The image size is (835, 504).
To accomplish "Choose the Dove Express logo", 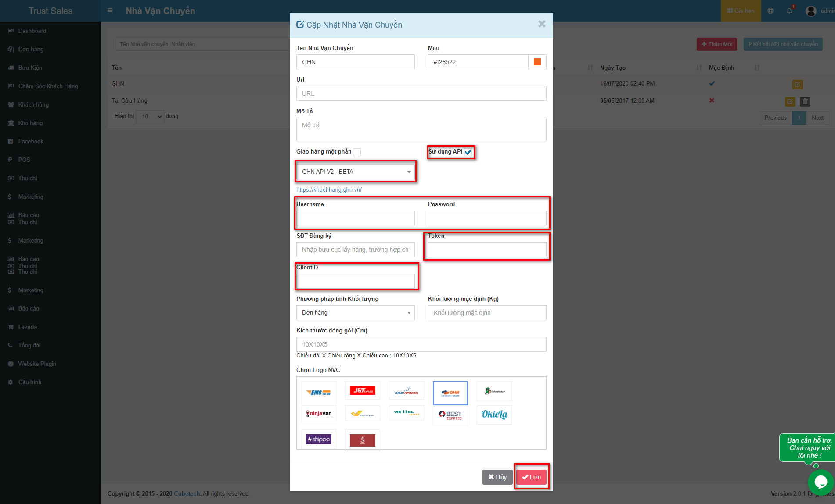I will (x=406, y=390).
